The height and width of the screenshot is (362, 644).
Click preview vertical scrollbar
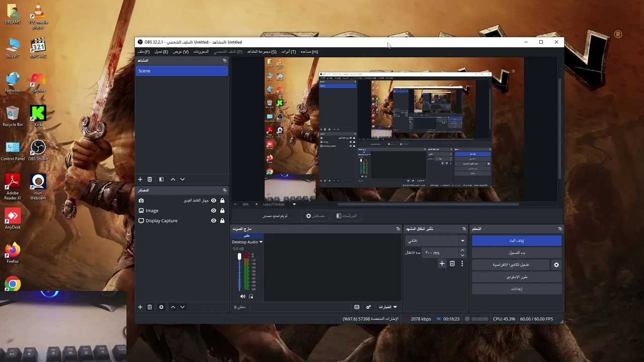click(560, 128)
